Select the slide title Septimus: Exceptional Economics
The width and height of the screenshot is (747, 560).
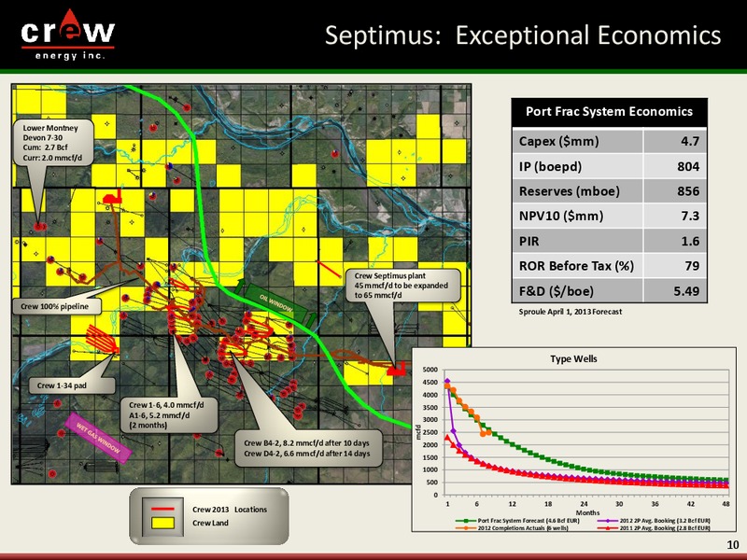point(523,35)
